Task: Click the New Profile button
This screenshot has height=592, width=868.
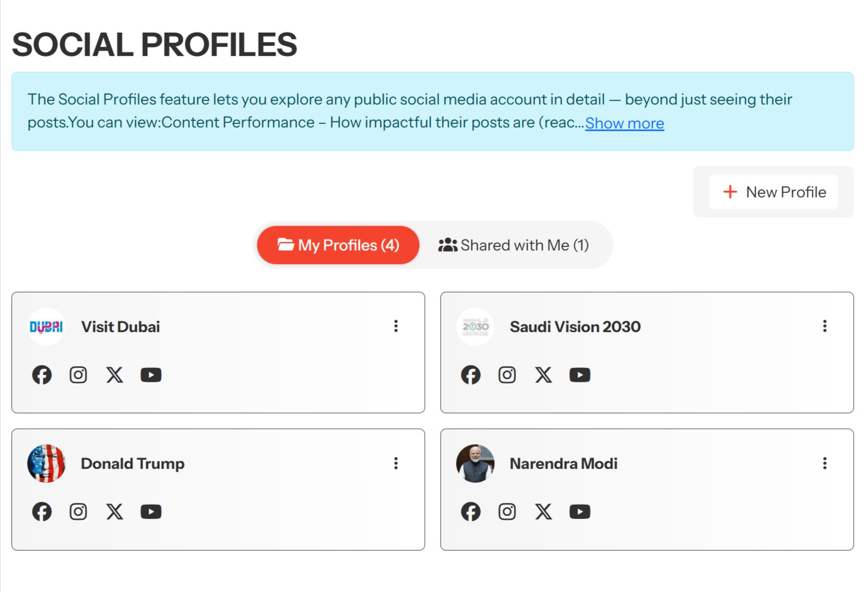Action: [774, 192]
